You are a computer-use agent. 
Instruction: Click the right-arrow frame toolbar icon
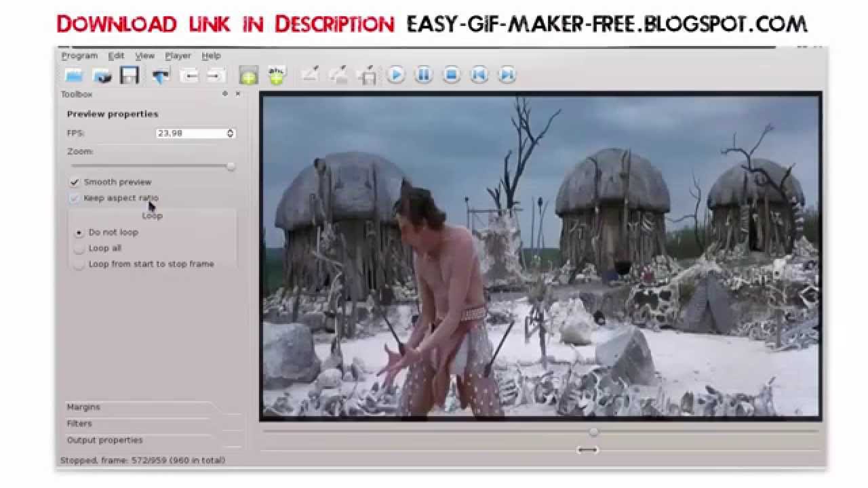[216, 75]
